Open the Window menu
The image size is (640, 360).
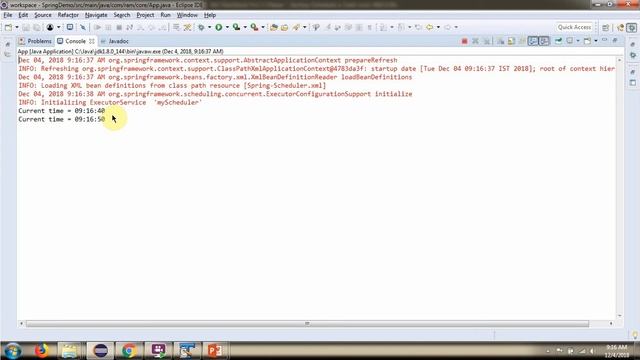187,15
